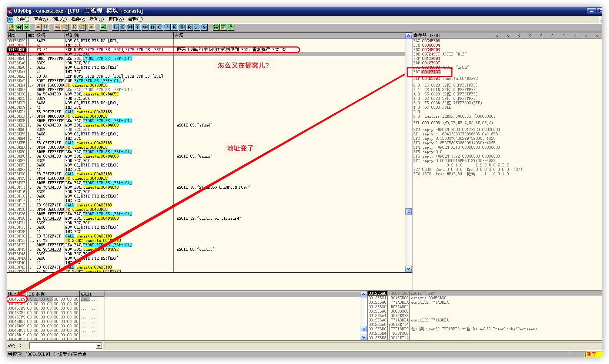
Task: Pause execution with the pause icon
Action: pyautogui.click(x=46, y=27)
